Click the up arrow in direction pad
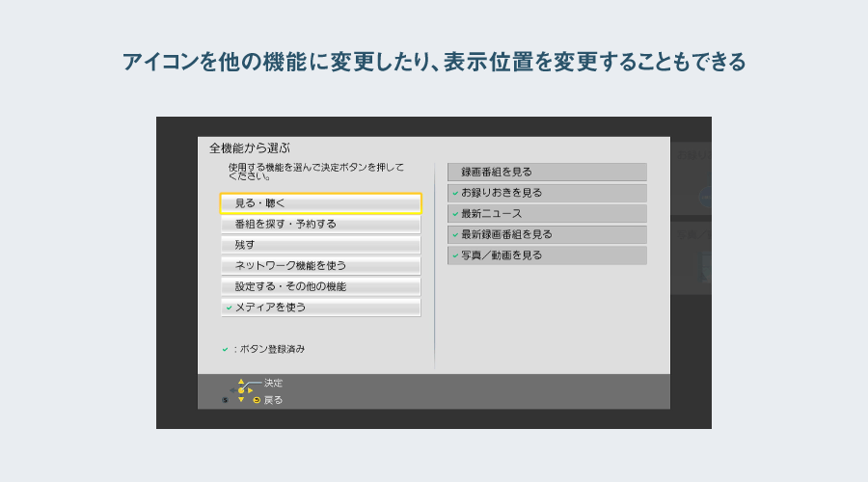The height and width of the screenshot is (482, 868). (241, 382)
